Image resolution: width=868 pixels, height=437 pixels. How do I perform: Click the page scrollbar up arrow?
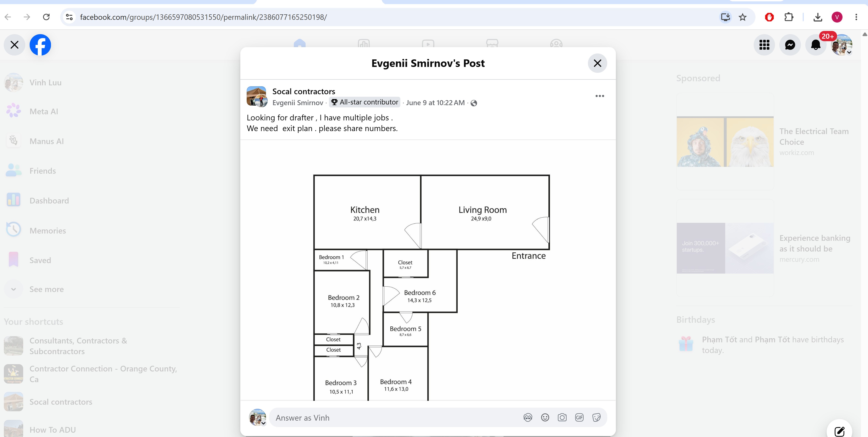865,34
